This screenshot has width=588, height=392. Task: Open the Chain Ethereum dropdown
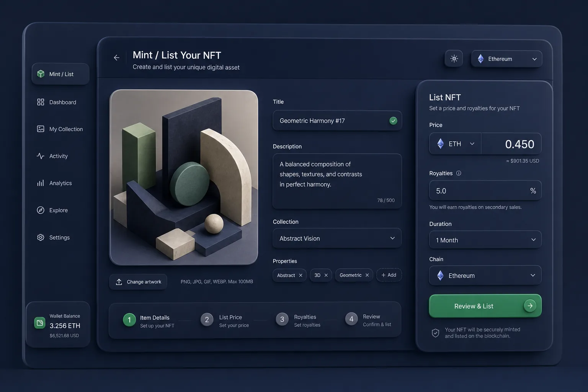pyautogui.click(x=485, y=275)
